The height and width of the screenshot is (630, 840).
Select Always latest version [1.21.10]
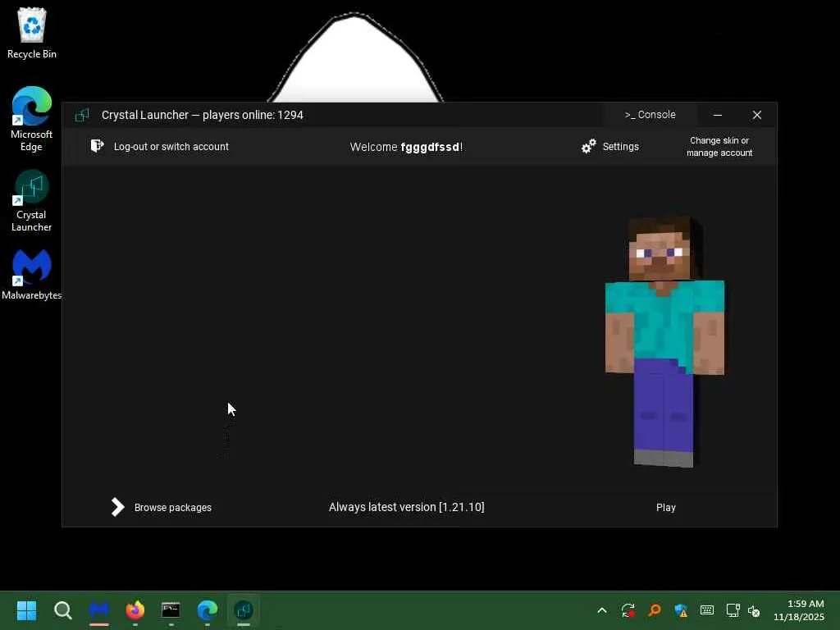pos(406,507)
